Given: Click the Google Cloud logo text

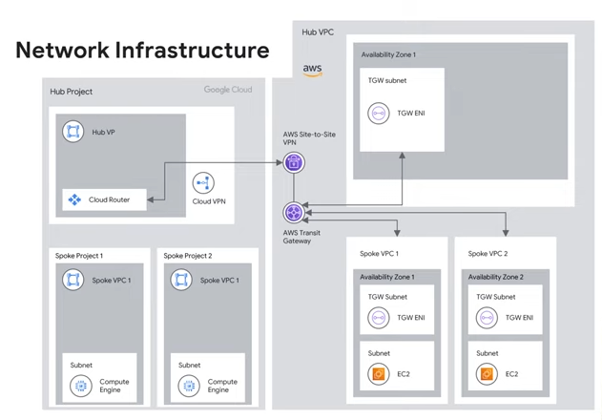Looking at the screenshot, I should point(227,90).
